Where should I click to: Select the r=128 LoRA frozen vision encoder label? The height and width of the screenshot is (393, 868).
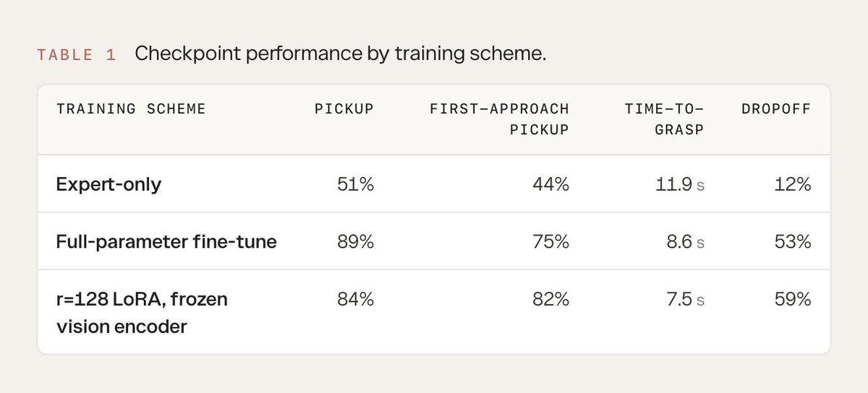pyautogui.click(x=142, y=313)
